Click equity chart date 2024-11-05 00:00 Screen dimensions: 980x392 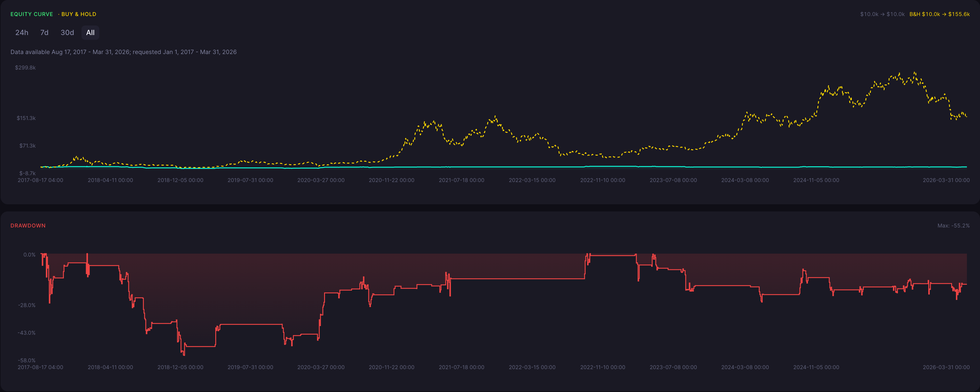(x=816, y=181)
